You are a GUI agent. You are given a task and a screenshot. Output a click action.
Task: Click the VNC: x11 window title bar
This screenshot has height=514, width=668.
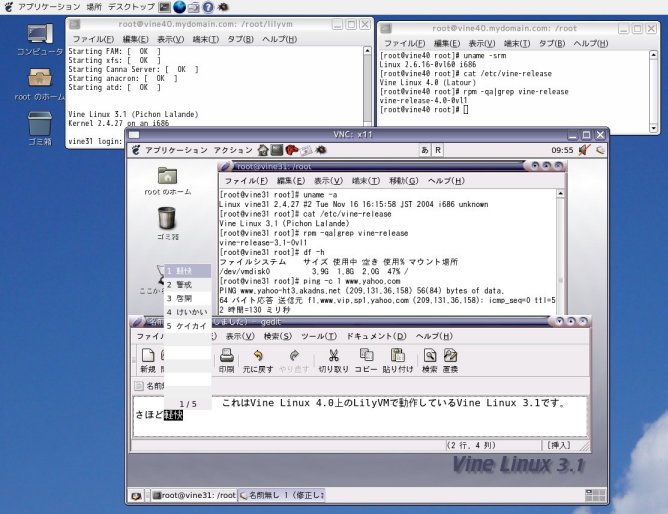click(354, 135)
